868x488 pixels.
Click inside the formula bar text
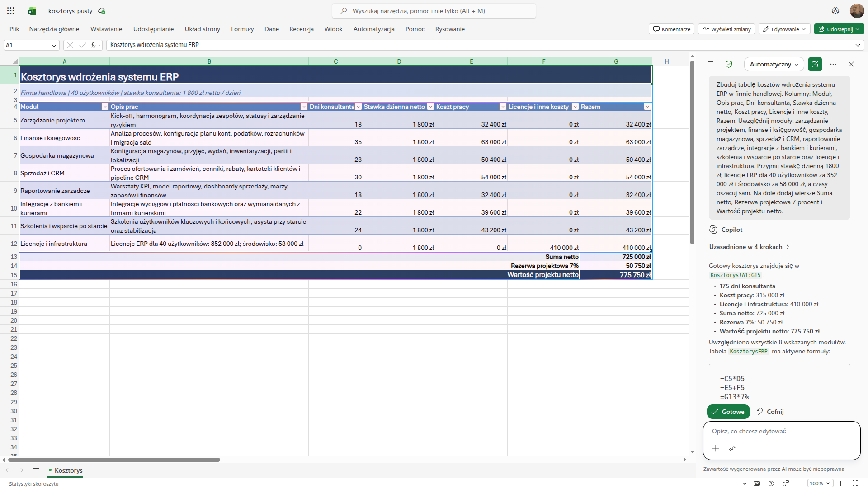click(155, 45)
